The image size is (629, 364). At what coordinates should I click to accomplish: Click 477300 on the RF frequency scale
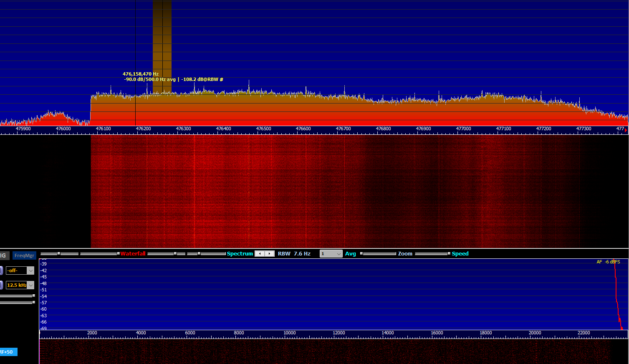[x=584, y=129]
